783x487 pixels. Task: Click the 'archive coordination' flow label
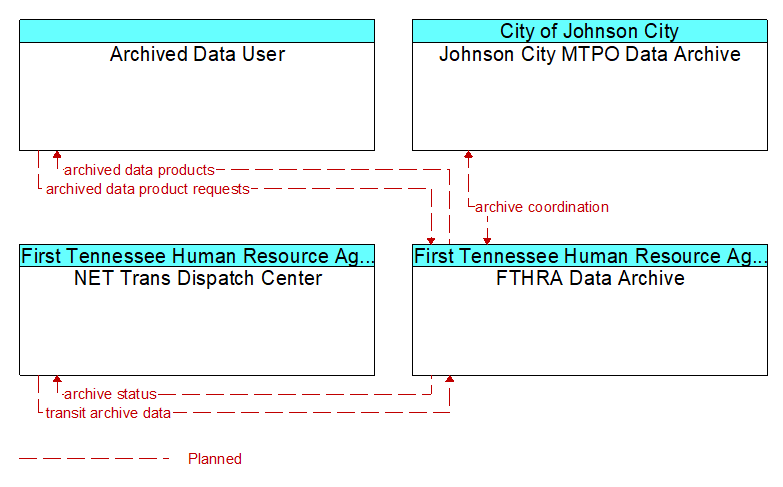tap(542, 207)
